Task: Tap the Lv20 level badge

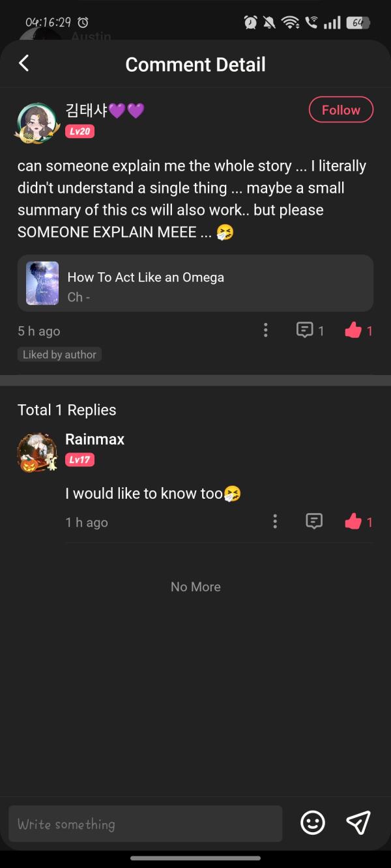Action: (80, 132)
